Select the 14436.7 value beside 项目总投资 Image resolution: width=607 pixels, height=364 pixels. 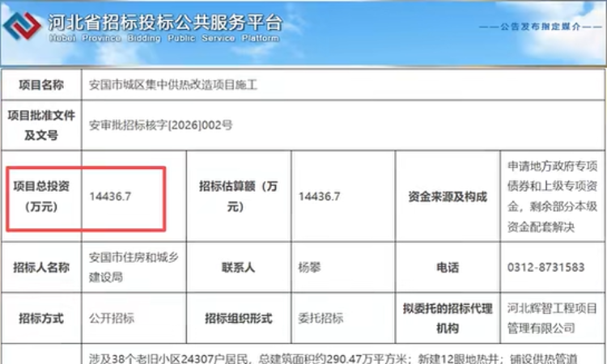point(110,197)
